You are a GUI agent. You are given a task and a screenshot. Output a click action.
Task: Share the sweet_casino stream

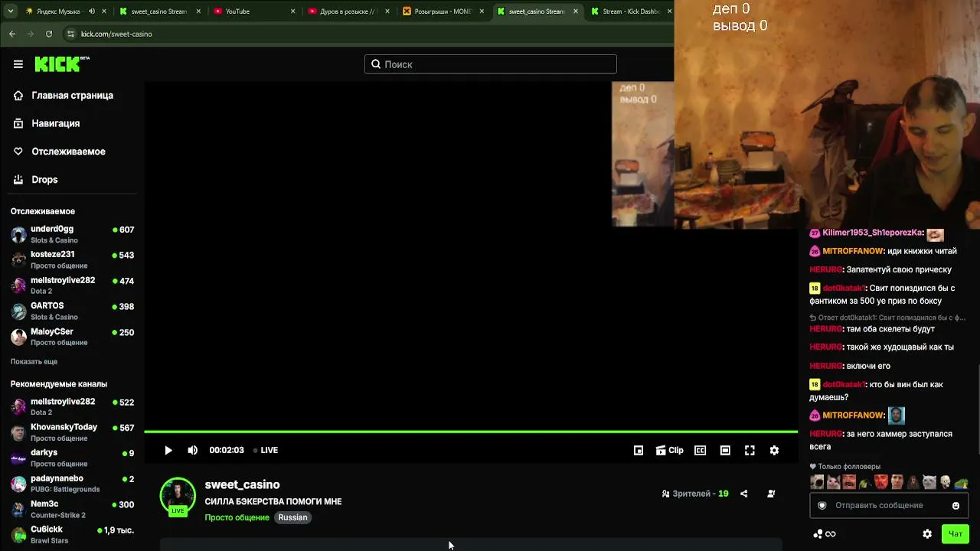pyautogui.click(x=743, y=494)
